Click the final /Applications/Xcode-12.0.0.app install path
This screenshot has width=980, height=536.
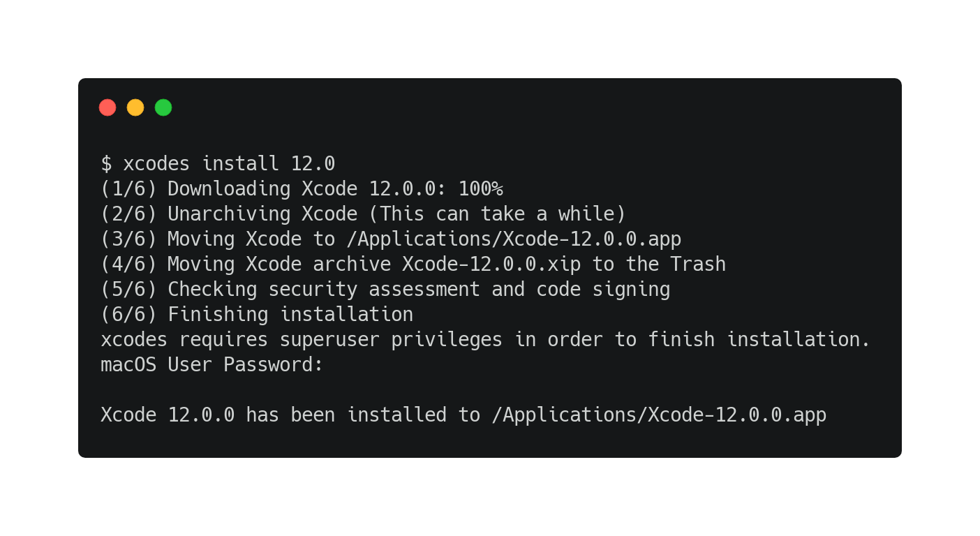click(x=659, y=415)
